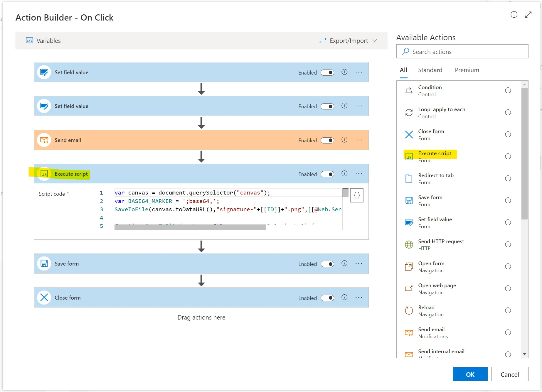
Task: Open the ellipsis menu on first Set field value
Action: 358,72
